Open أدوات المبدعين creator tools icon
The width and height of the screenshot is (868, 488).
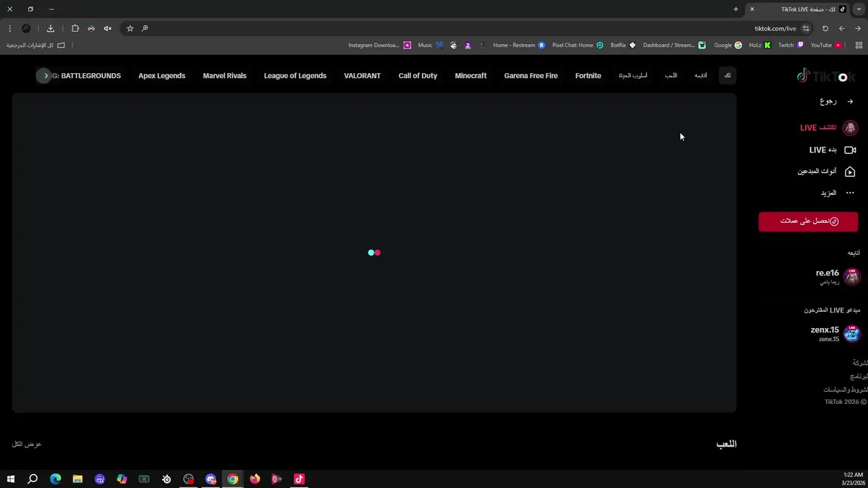coord(850,171)
